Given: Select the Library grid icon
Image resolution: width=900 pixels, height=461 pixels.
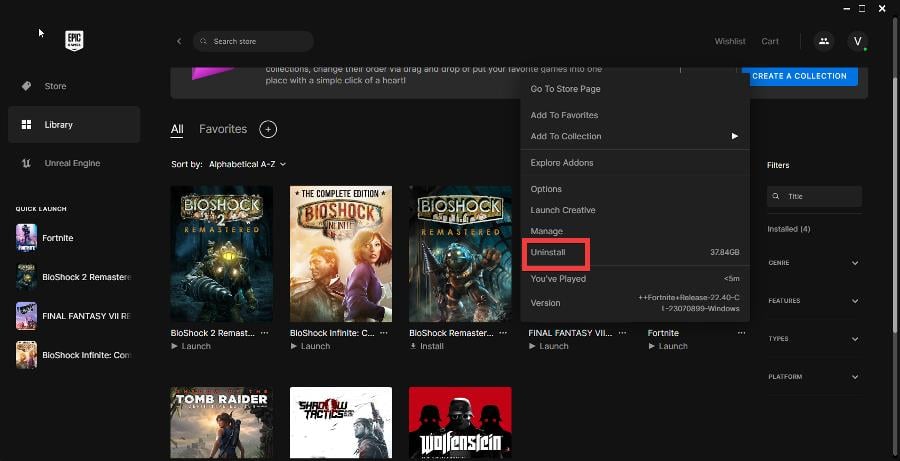Looking at the screenshot, I should pos(26,125).
